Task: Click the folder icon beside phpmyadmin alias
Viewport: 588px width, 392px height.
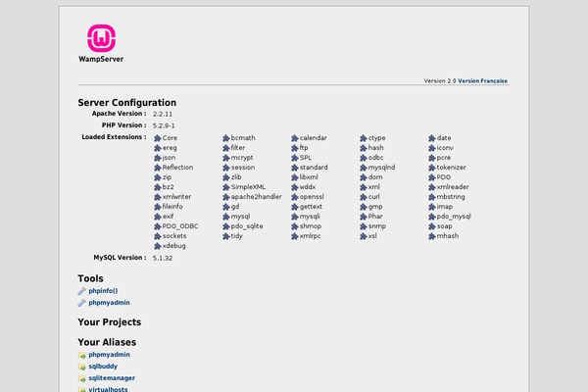Action: pyautogui.click(x=81, y=355)
